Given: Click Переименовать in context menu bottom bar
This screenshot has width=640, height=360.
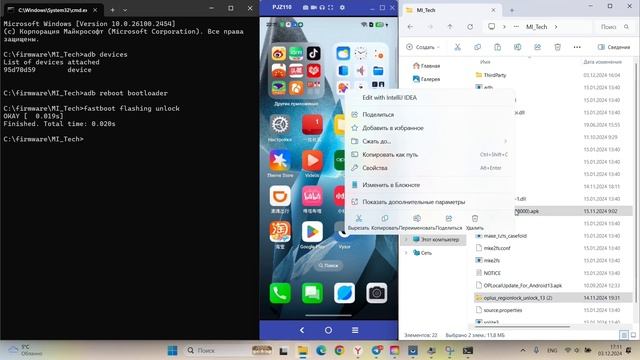Looking at the screenshot, I should 417,222.
